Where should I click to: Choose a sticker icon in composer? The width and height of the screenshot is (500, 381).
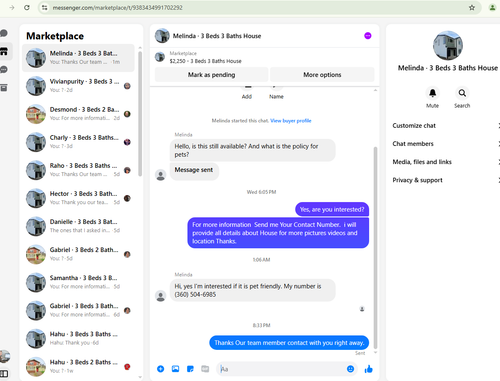(190, 369)
